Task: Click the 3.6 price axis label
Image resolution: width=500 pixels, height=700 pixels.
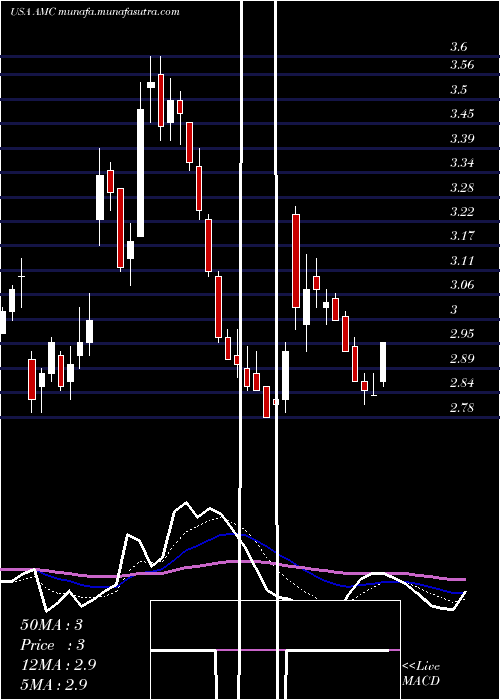Action: [458, 47]
